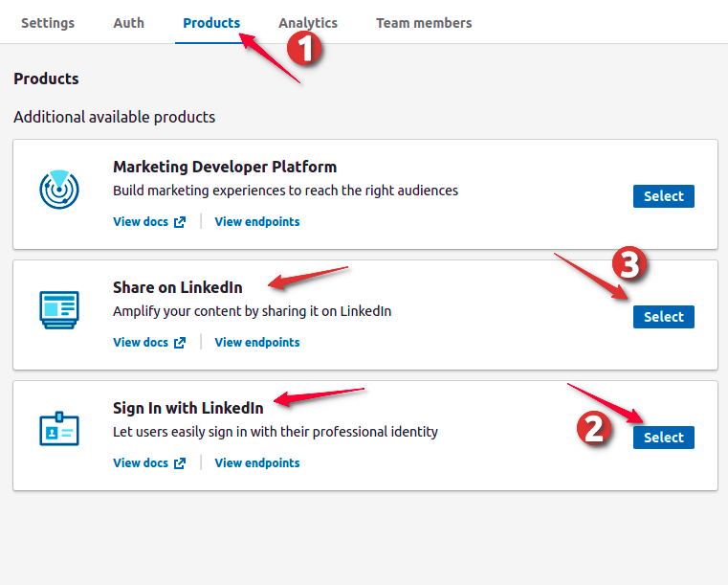Click the Marketing Developer Platform title

[x=225, y=167]
